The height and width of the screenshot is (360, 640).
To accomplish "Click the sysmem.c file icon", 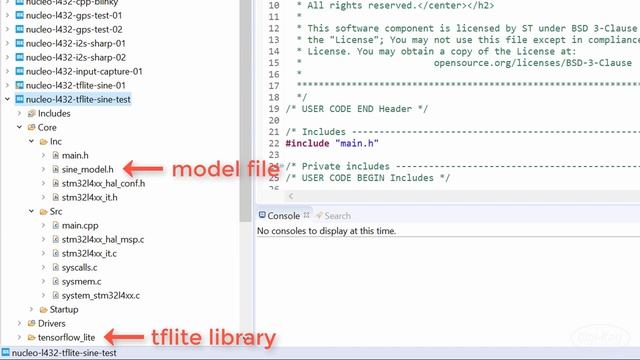I will tap(56, 282).
